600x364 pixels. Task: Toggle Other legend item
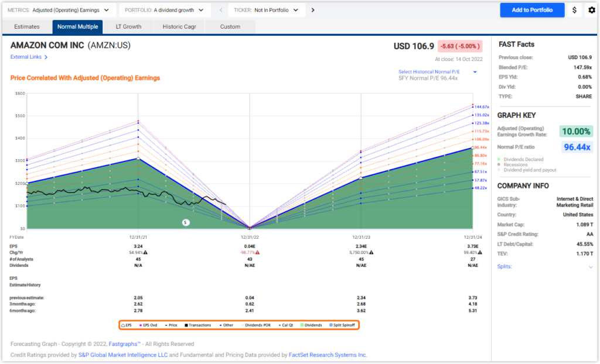point(227,325)
